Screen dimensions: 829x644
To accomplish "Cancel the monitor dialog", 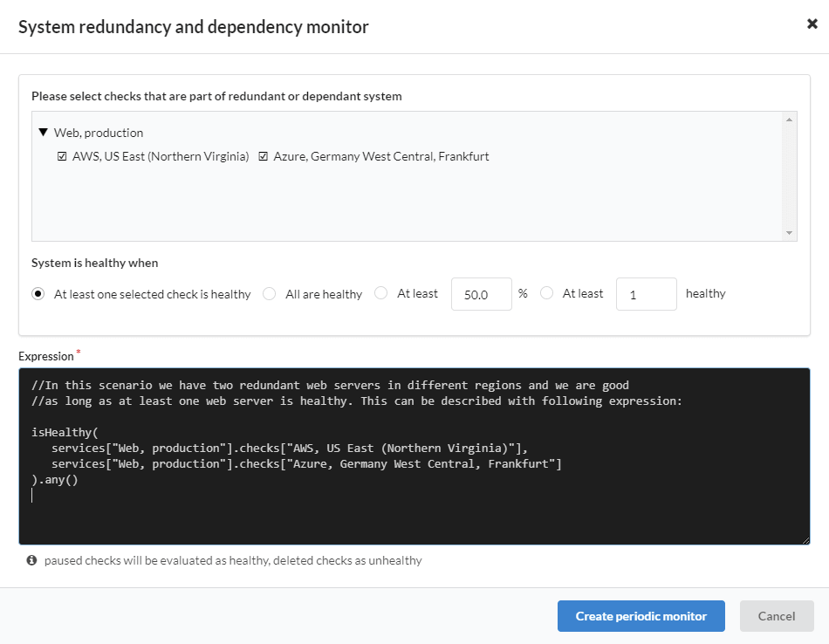I will click(776, 616).
